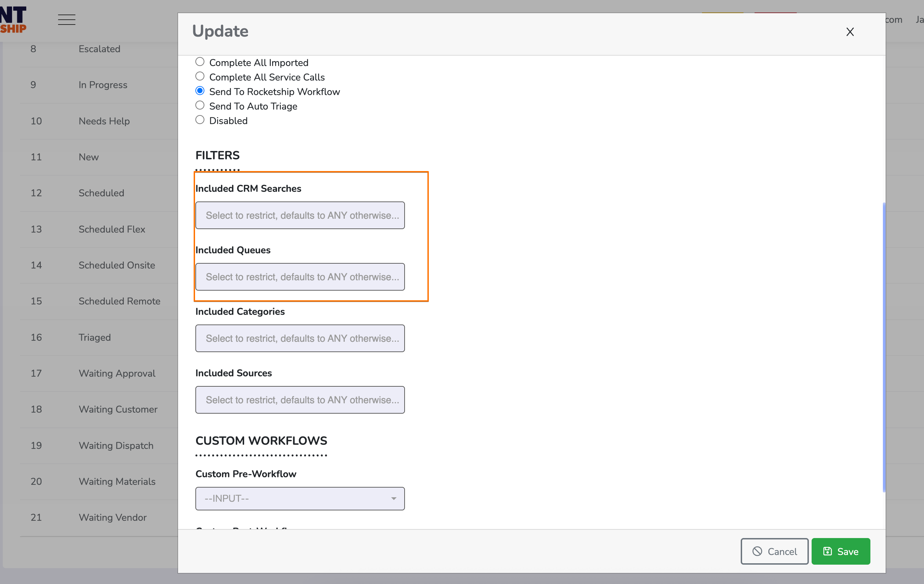924x584 pixels.
Task: Click the Rocketship logo in header
Action: point(13,20)
